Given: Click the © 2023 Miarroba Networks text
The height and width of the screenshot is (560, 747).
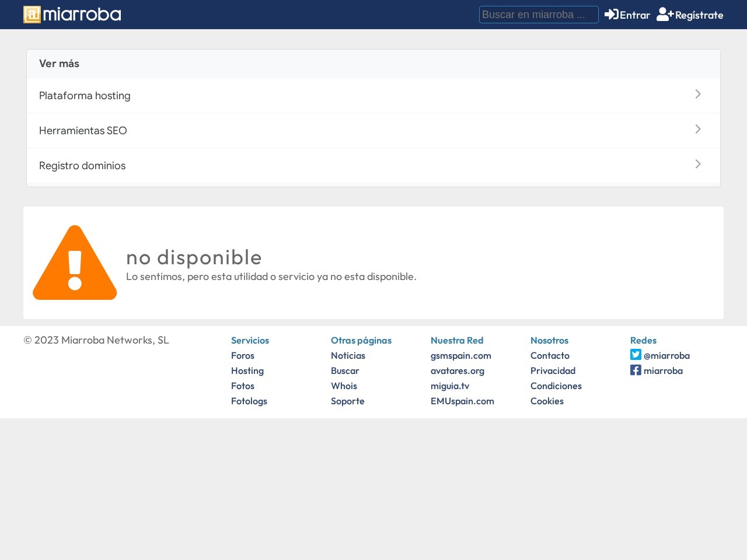Looking at the screenshot, I should coord(96,340).
